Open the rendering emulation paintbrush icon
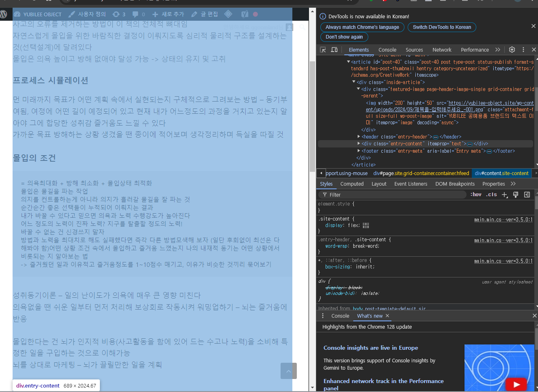The image size is (538, 392). 516,195
